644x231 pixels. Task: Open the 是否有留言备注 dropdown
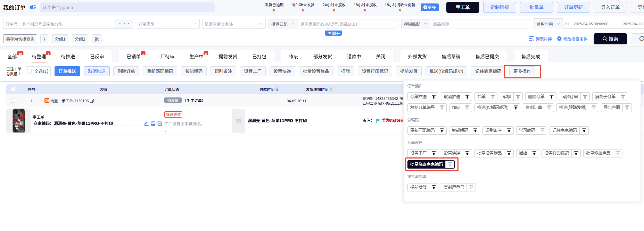point(233,24)
